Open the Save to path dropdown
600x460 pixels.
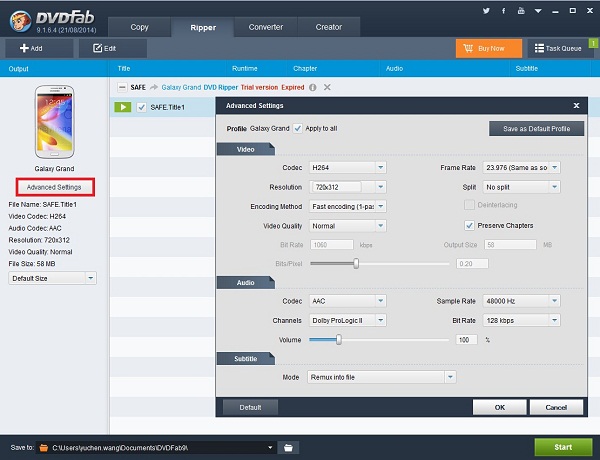click(270, 447)
